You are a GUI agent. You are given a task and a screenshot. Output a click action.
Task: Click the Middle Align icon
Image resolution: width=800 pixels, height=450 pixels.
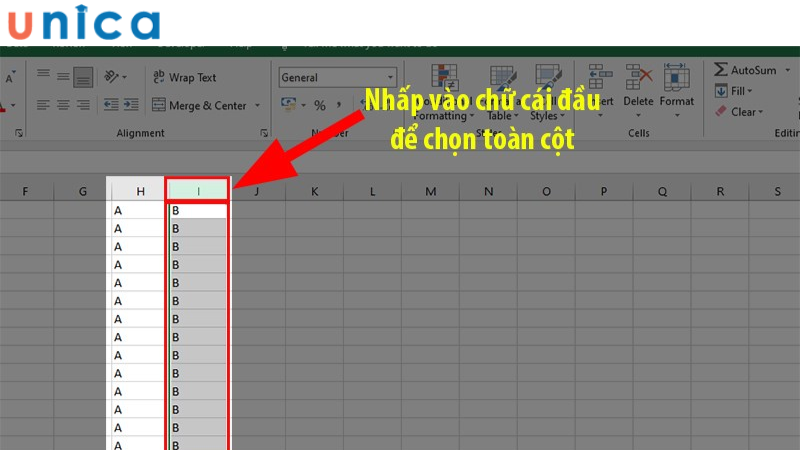tap(63, 77)
